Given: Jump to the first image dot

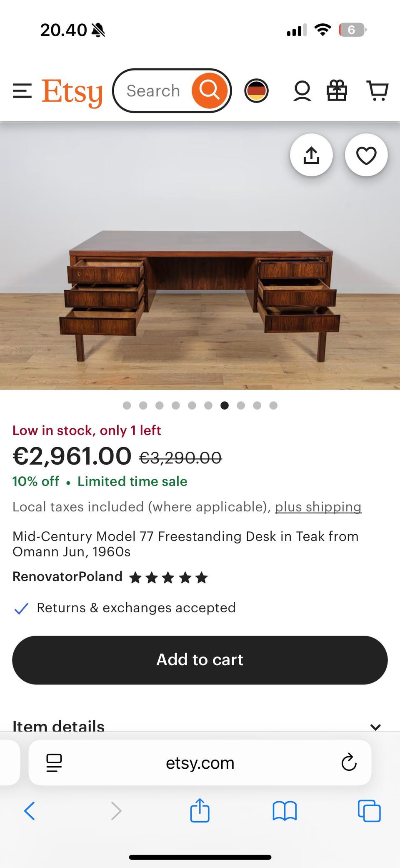Looking at the screenshot, I should (x=127, y=405).
